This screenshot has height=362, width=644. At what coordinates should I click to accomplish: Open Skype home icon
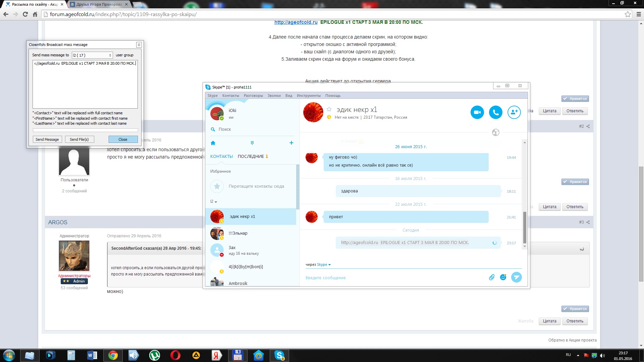[x=213, y=143]
